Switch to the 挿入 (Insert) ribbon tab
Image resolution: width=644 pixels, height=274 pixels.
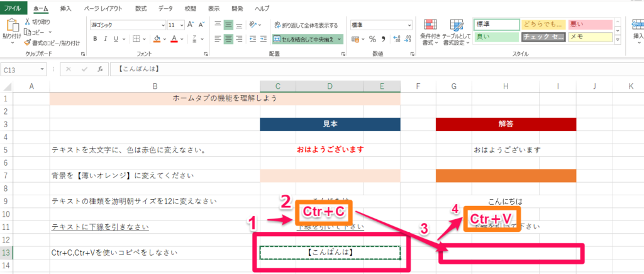(65, 9)
